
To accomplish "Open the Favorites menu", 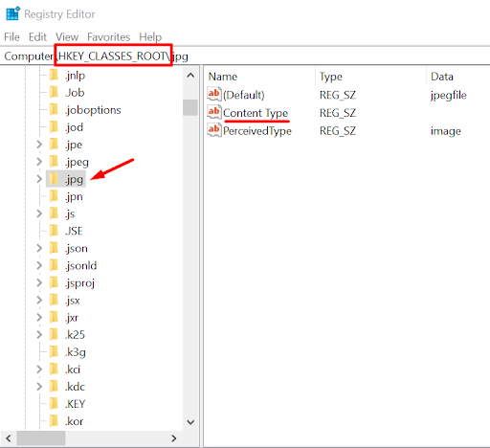I will pos(109,37).
